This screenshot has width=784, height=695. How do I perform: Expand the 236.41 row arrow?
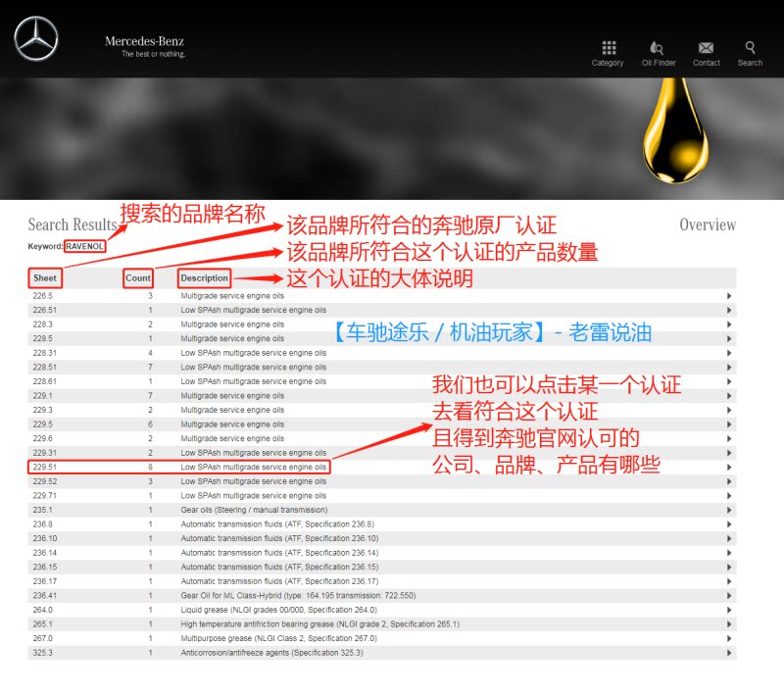click(729, 595)
